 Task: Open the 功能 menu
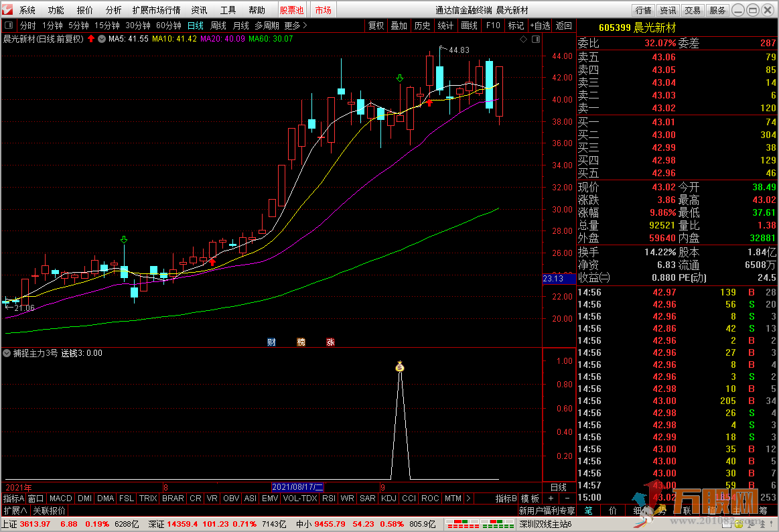point(56,10)
